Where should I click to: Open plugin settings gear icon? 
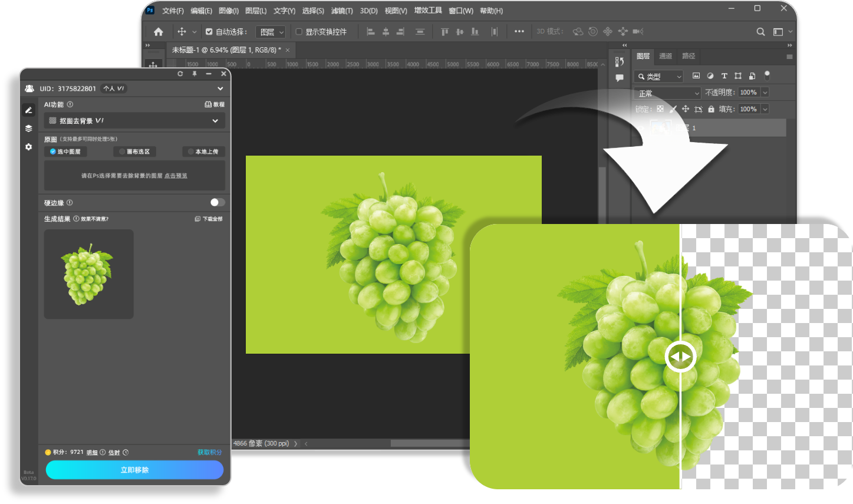[x=28, y=147]
